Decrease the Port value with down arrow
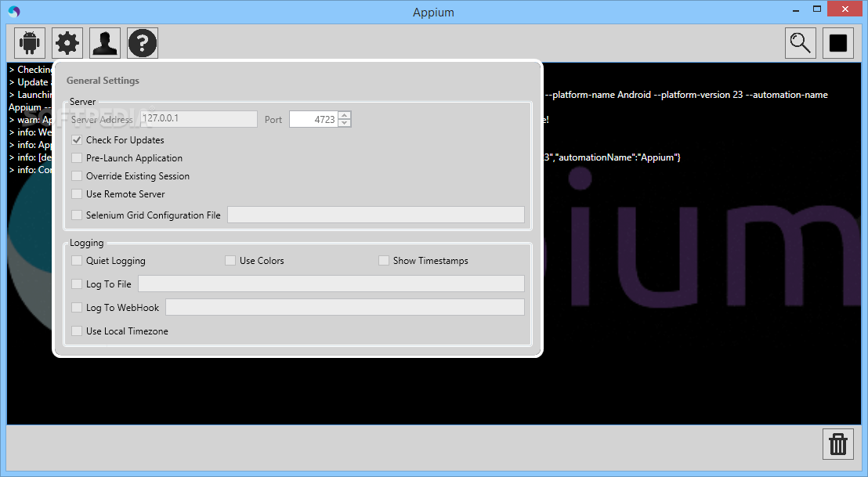Viewport: 868px width, 477px height. [x=345, y=123]
